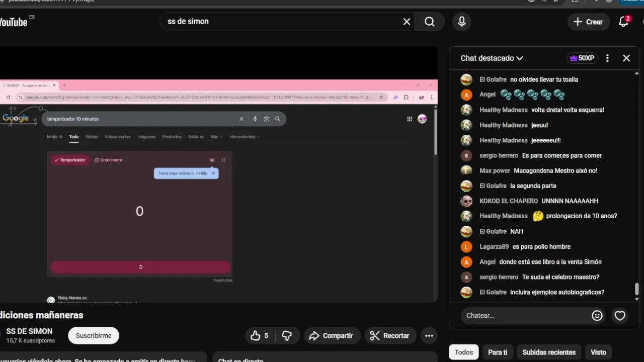Start voice search with microphone icon
The width and height of the screenshot is (644, 362).
[462, 22]
